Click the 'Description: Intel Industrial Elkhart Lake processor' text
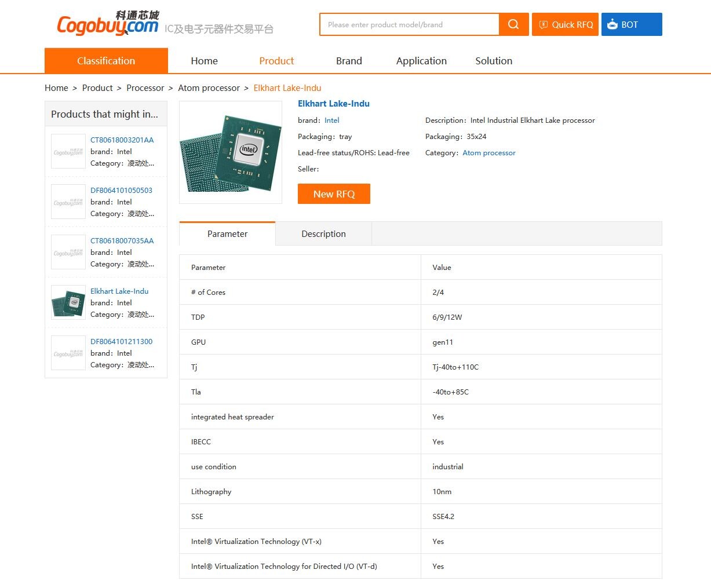The width and height of the screenshot is (711, 588). [510, 120]
